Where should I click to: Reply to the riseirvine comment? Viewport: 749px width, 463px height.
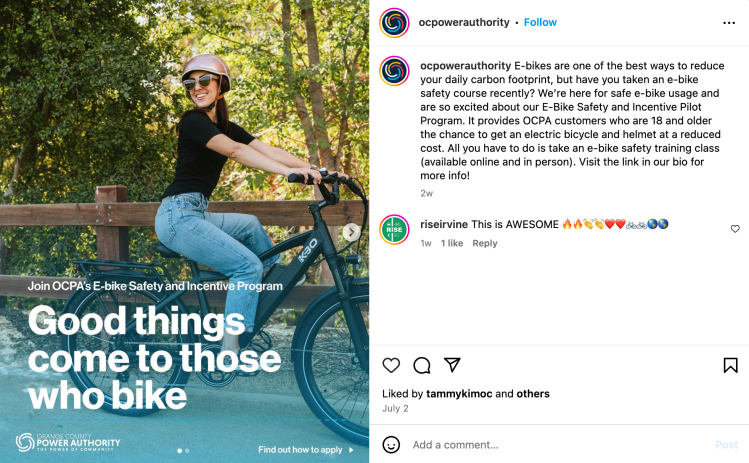tap(485, 243)
